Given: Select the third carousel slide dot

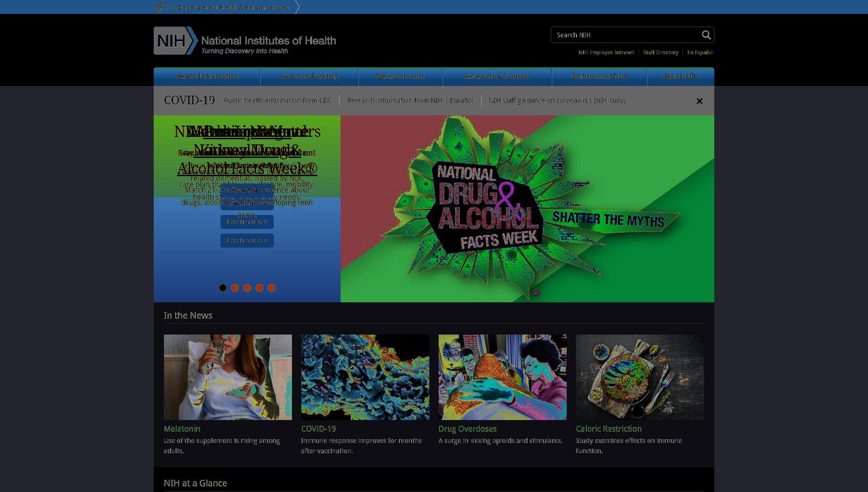Looking at the screenshot, I should (247, 288).
